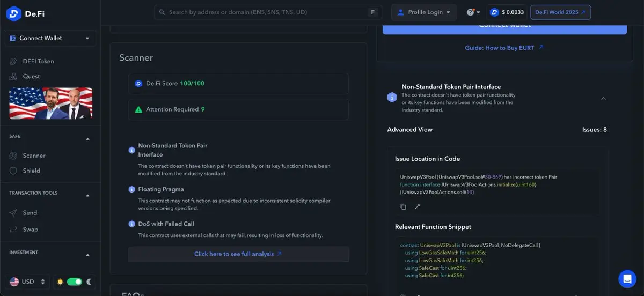Click Attention Required 9 row
The height and width of the screenshot is (296, 644).
coord(238,109)
